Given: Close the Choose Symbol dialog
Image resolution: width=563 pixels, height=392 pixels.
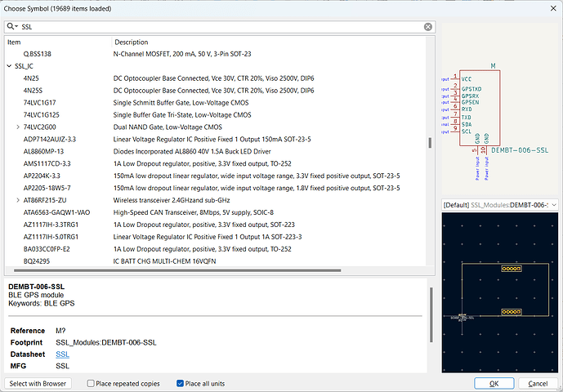Looking at the screenshot, I should pos(553,8).
